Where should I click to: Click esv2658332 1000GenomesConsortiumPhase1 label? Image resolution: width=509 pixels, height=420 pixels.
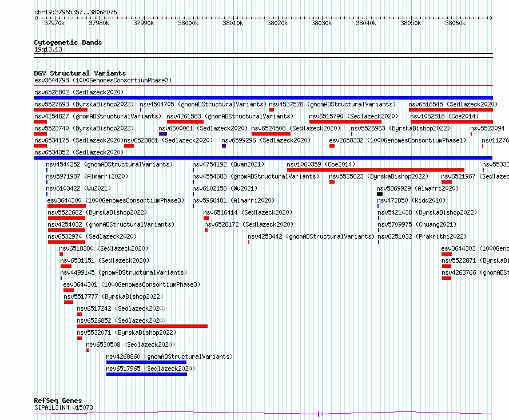[x=397, y=140]
